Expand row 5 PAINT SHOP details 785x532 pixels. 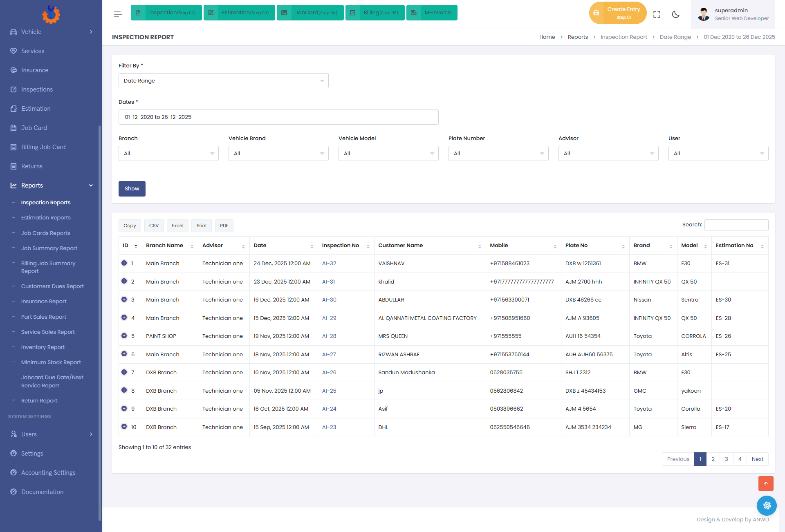click(x=124, y=336)
